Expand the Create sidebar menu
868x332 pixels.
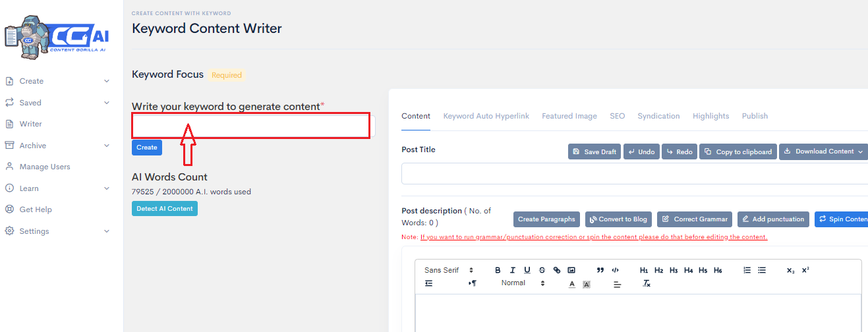(x=56, y=81)
